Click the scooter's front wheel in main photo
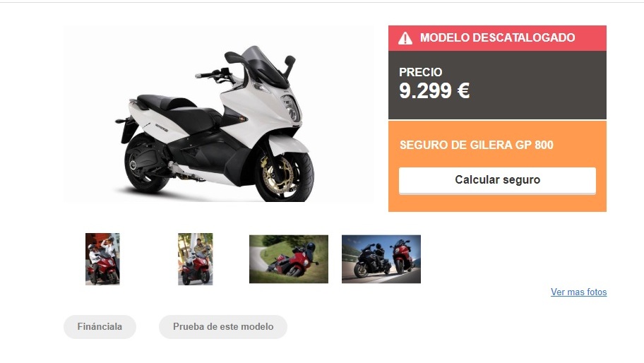Image resolution: width=644 pixels, height=363 pixels. [x=284, y=176]
